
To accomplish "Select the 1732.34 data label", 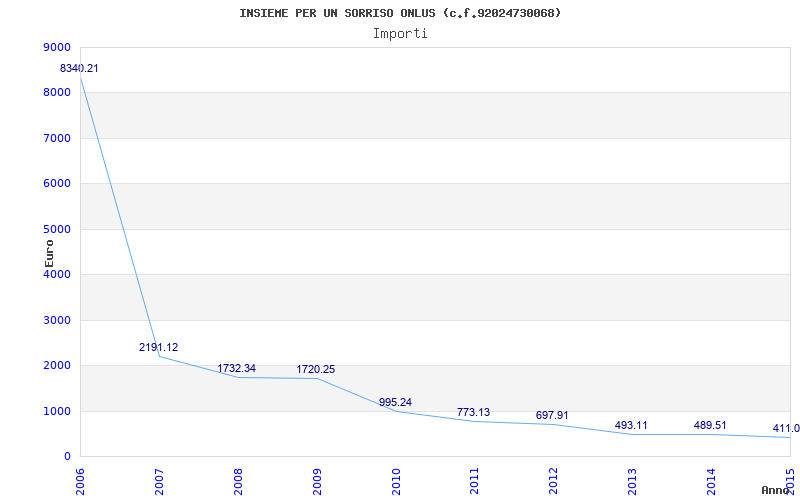I will pos(237,368).
